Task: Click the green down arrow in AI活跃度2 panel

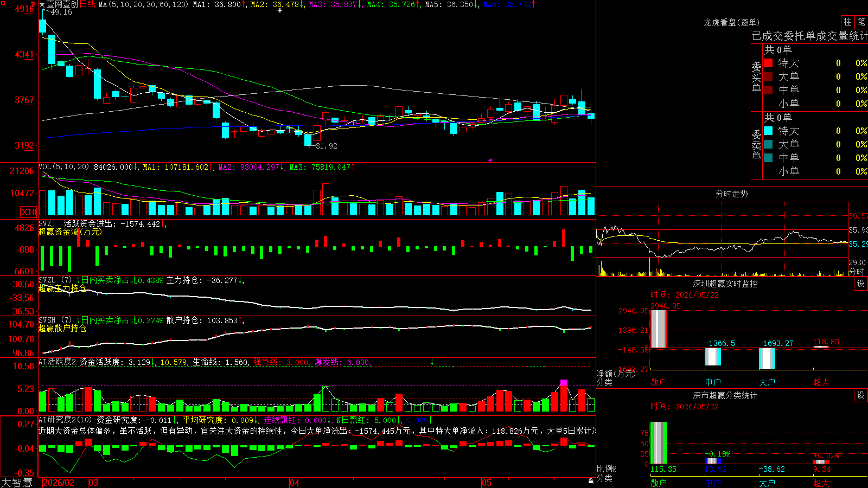Action: tap(432, 362)
